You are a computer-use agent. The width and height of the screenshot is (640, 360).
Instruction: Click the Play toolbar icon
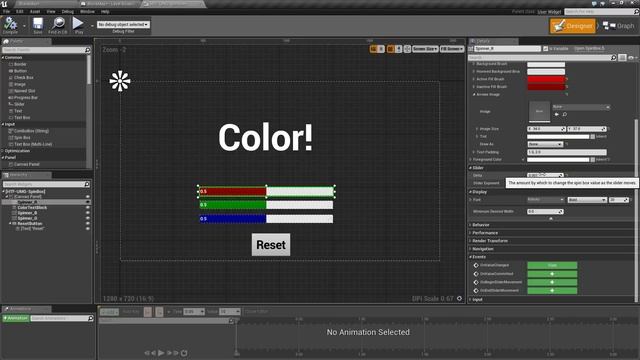point(78,25)
